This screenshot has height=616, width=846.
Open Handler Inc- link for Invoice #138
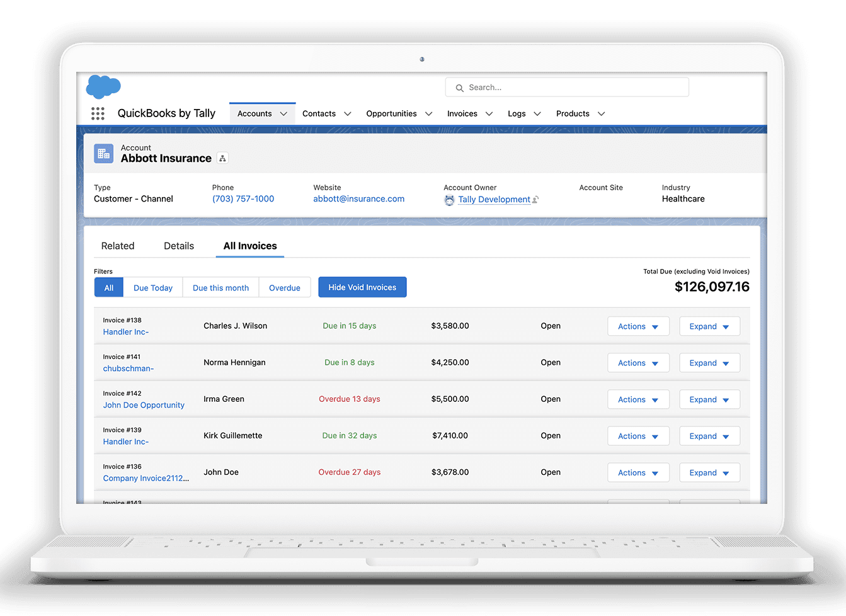[x=126, y=332]
